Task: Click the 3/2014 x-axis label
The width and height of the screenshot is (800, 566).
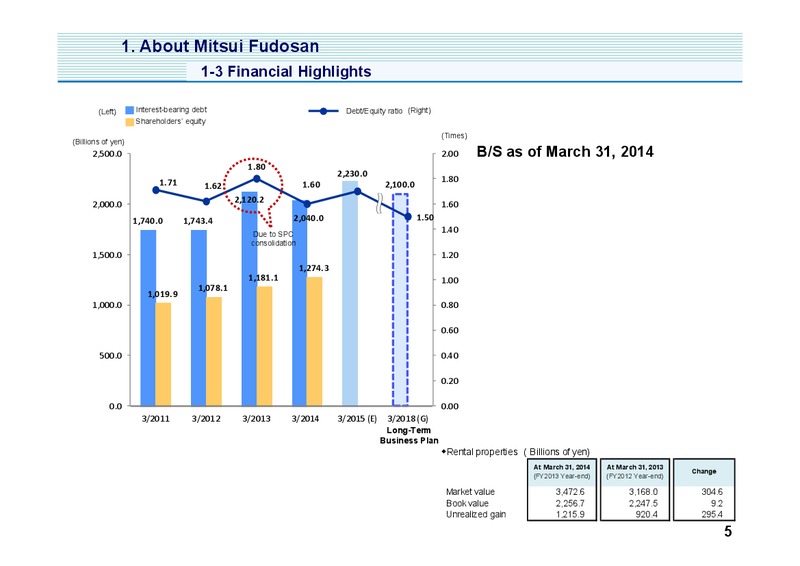Action: point(305,419)
